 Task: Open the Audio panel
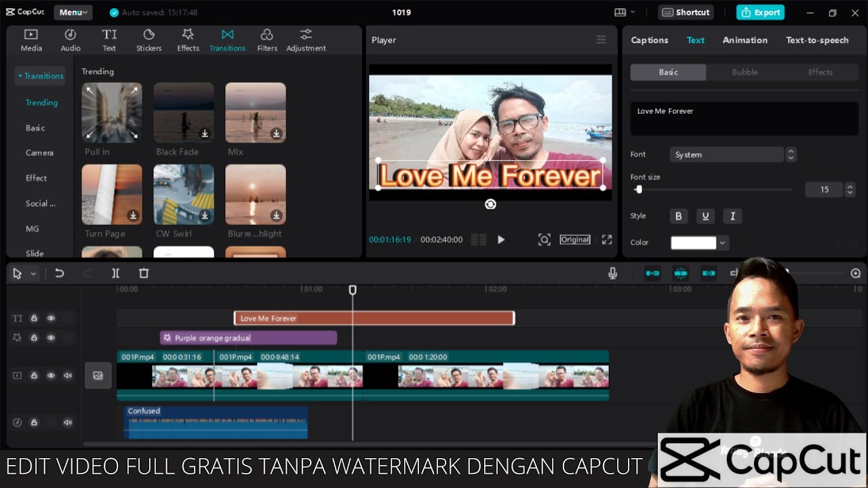[70, 39]
